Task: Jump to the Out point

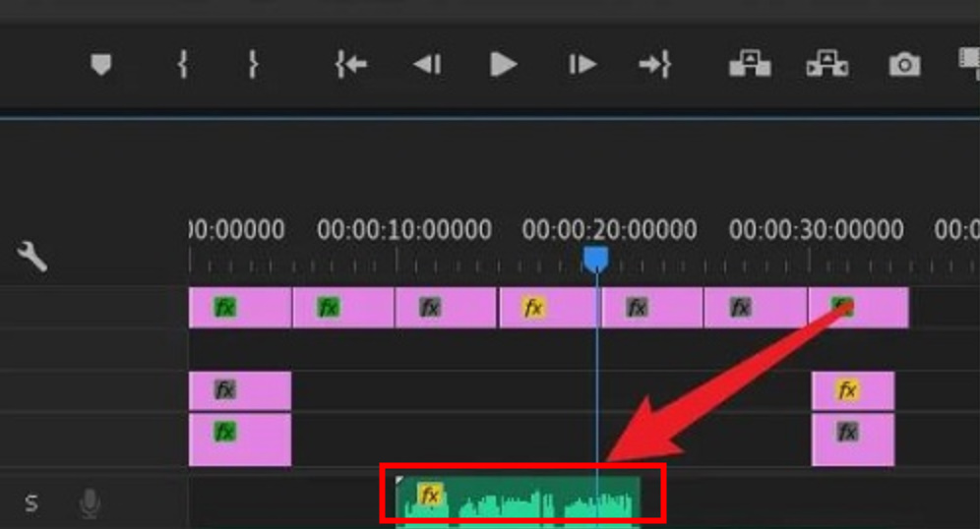Action: [654, 65]
